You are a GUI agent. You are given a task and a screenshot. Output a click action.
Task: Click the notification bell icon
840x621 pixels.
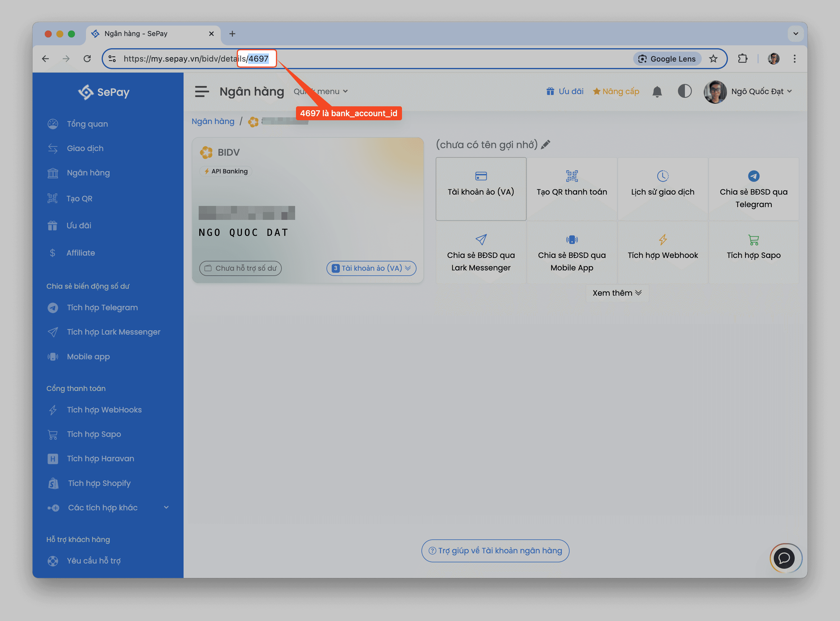[x=657, y=92]
